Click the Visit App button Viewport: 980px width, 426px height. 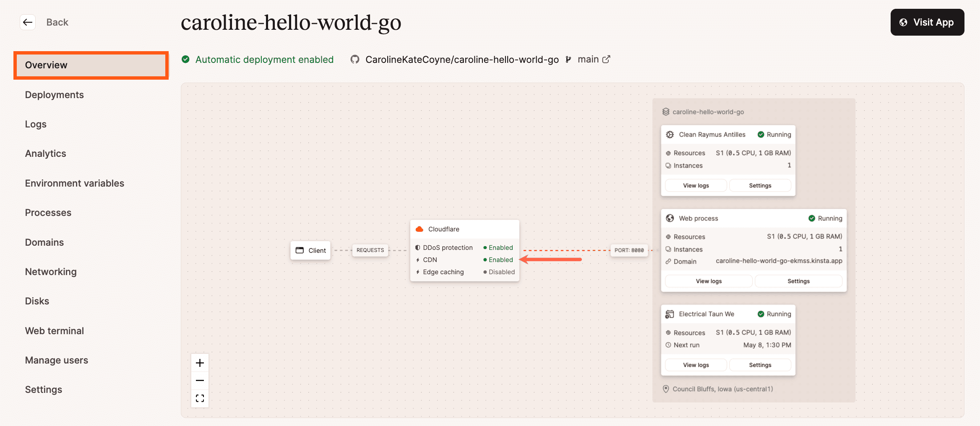[x=927, y=22]
